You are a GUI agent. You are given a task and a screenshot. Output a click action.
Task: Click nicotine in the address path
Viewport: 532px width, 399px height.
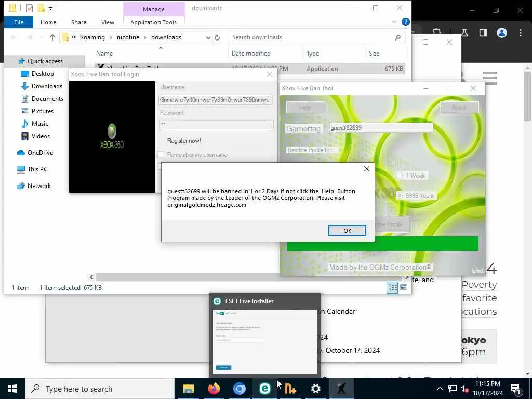[128, 37]
